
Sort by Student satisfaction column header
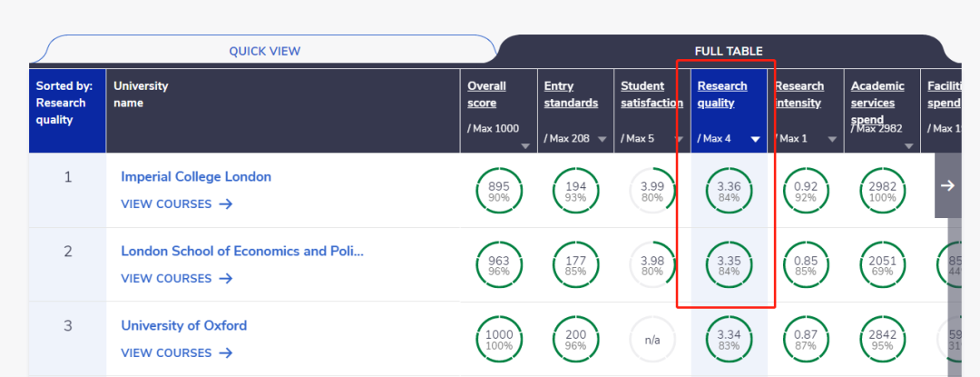pos(652,94)
